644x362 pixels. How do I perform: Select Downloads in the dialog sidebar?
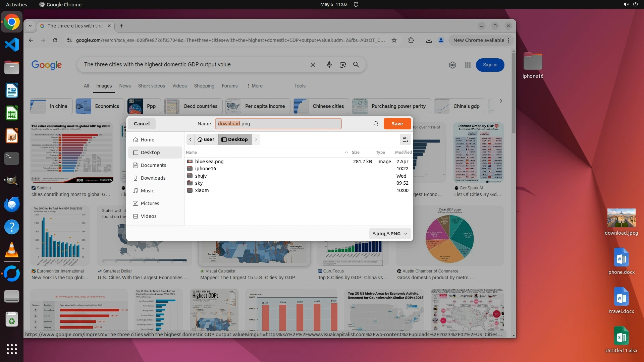click(153, 178)
